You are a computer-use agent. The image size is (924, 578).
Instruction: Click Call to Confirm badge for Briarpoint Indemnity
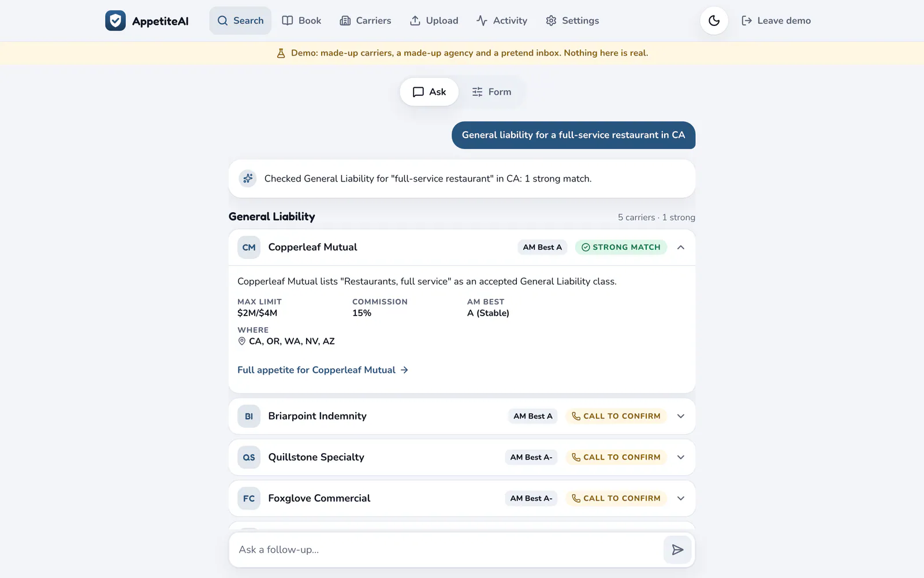pyautogui.click(x=616, y=416)
